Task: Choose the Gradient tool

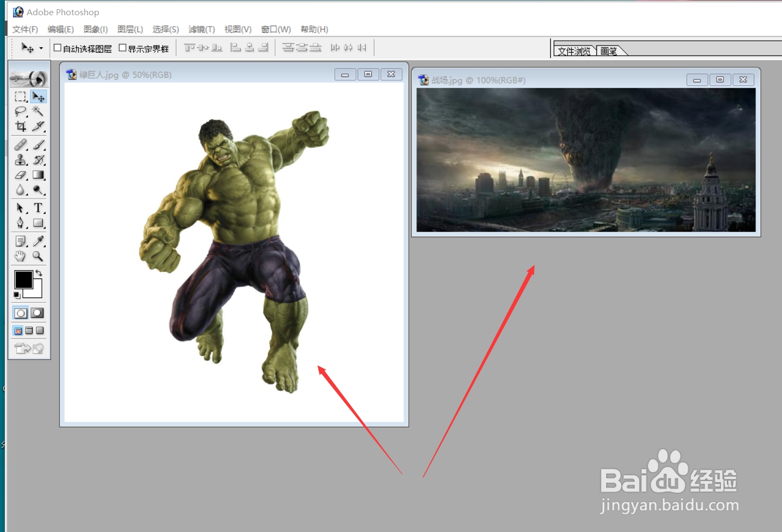Action: [38, 175]
